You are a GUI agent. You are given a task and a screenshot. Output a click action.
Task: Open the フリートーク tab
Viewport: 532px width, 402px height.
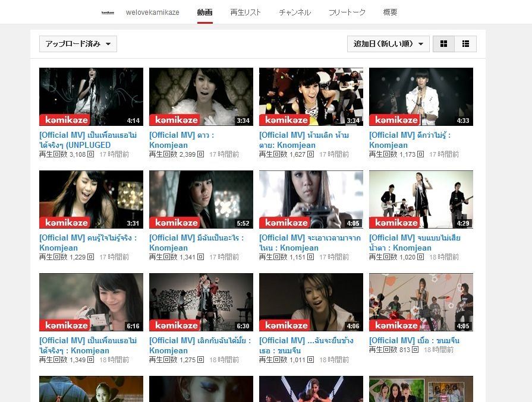[347, 12]
